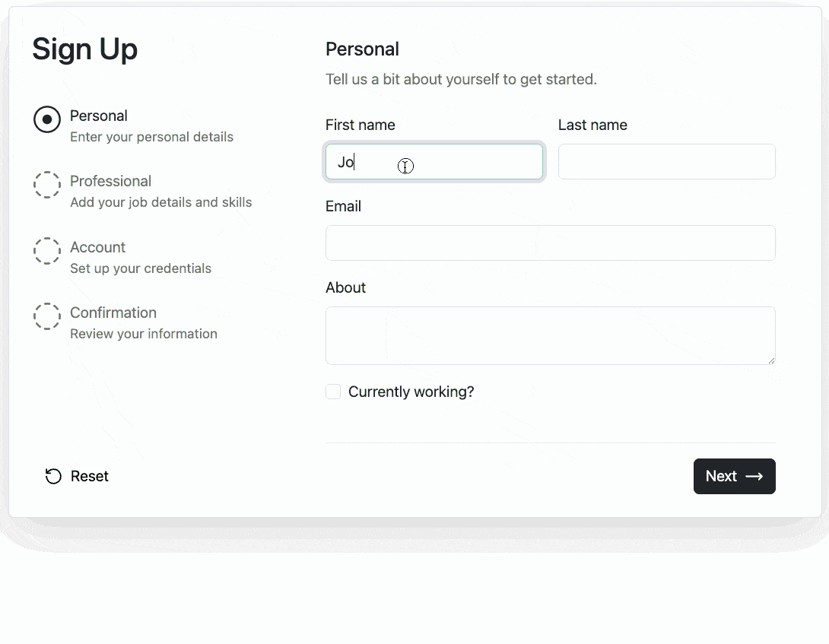Click inside the Email input field
This screenshot has width=829, height=644.
[550, 243]
